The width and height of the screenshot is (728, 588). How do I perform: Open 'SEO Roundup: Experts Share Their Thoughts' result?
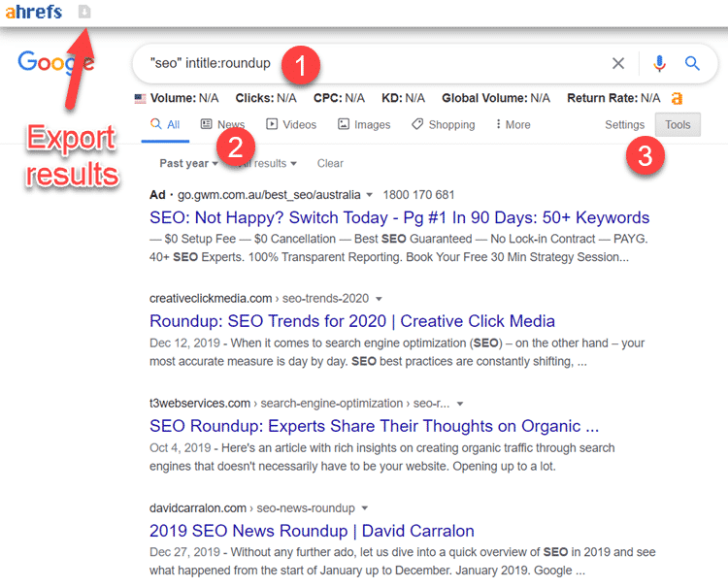tap(375, 426)
